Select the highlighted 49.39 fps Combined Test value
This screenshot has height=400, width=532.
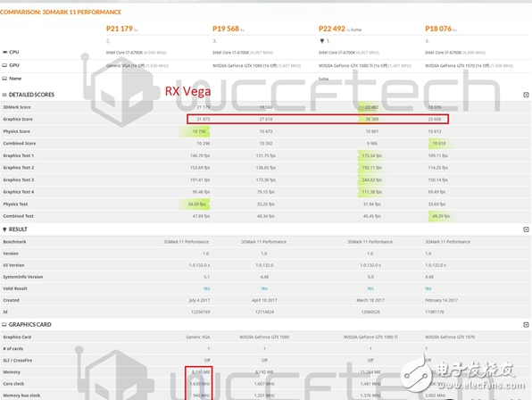[441, 216]
